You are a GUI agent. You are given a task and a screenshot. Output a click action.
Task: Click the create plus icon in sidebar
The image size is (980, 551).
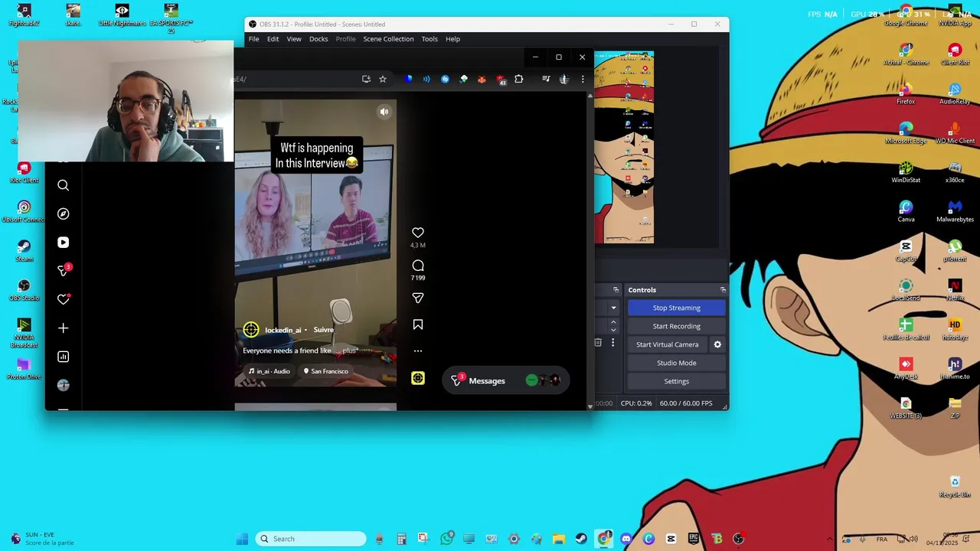(x=64, y=328)
